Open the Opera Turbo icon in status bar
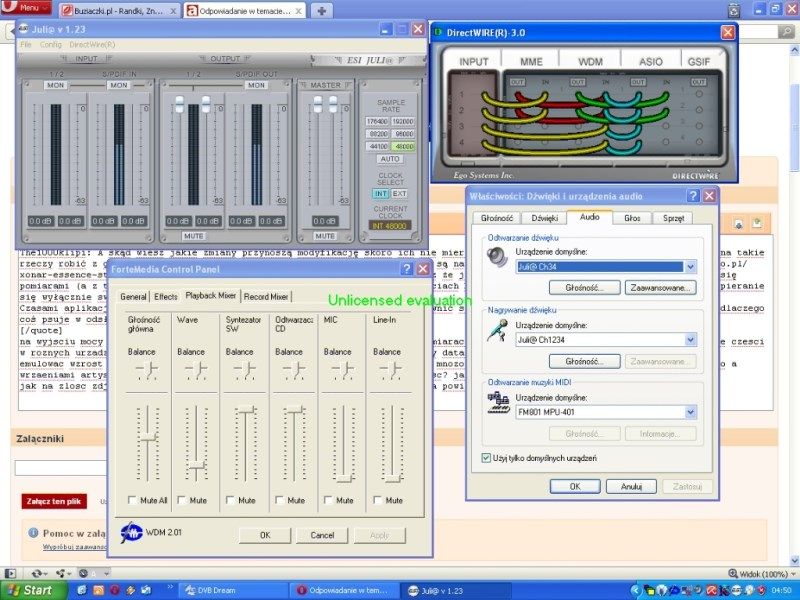The width and height of the screenshot is (800, 600). 83,573
